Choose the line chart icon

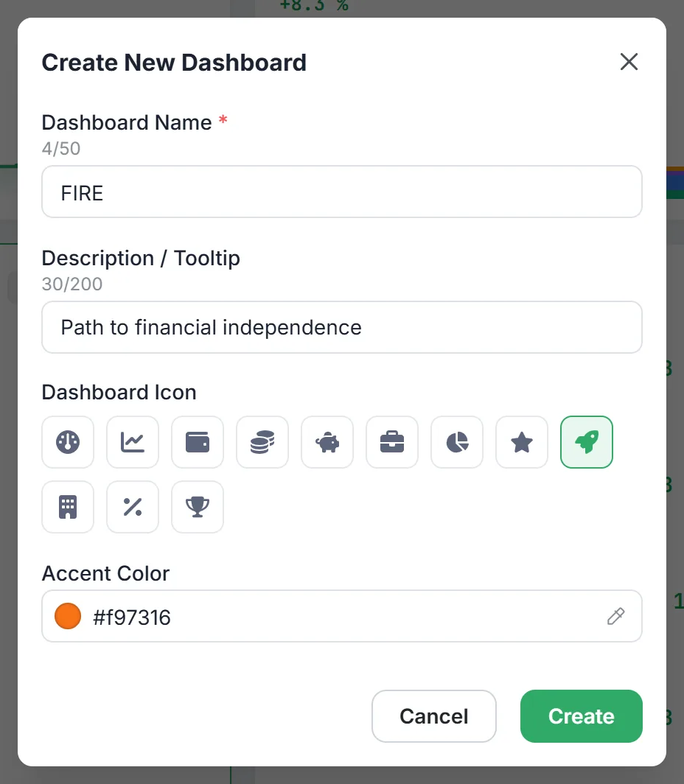(133, 442)
